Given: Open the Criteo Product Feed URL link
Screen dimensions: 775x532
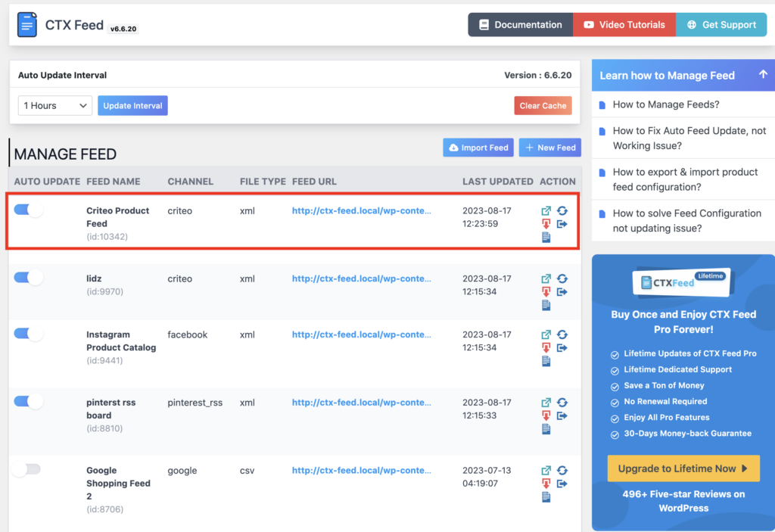Looking at the screenshot, I should click(x=361, y=210).
